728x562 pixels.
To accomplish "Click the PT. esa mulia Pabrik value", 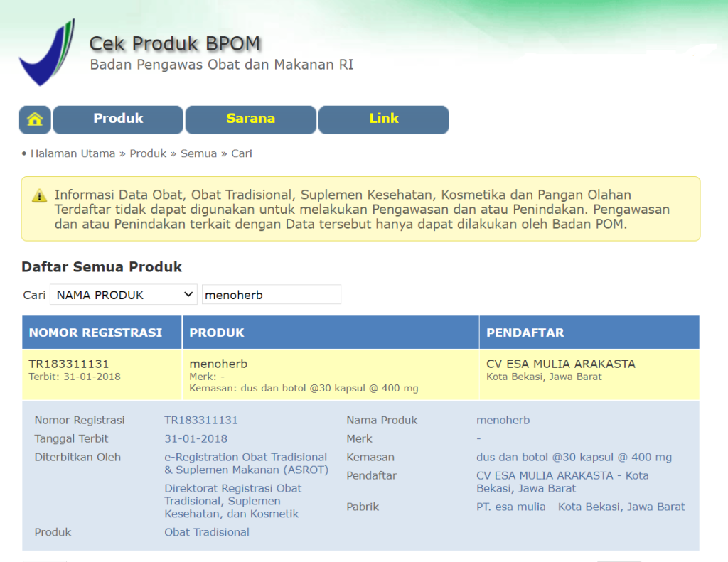I will pos(580,507).
